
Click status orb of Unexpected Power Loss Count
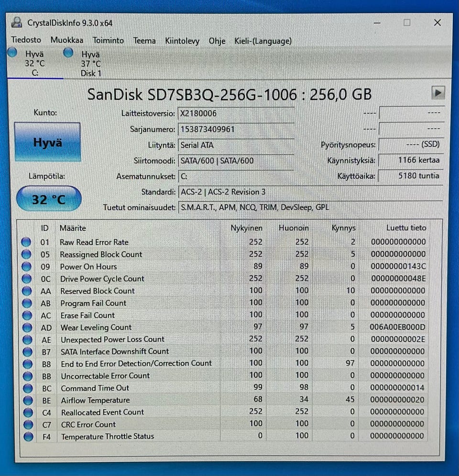coord(27,340)
